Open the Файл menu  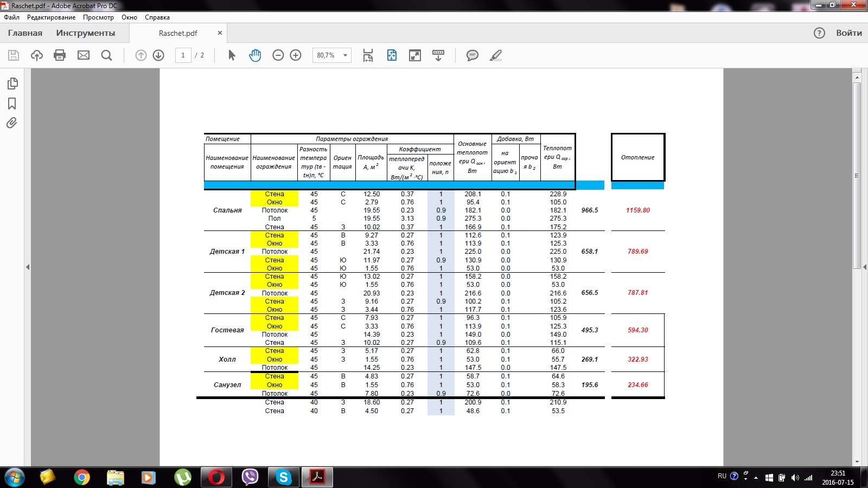[x=12, y=17]
